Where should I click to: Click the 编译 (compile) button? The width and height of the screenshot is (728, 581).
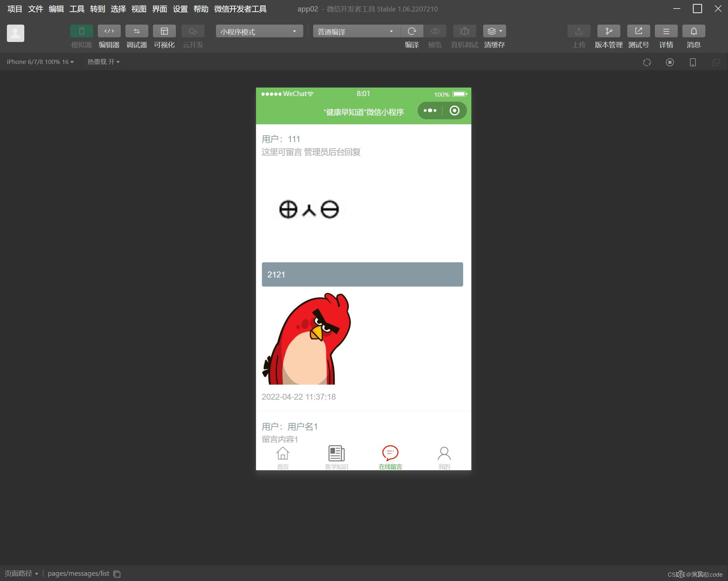click(412, 35)
